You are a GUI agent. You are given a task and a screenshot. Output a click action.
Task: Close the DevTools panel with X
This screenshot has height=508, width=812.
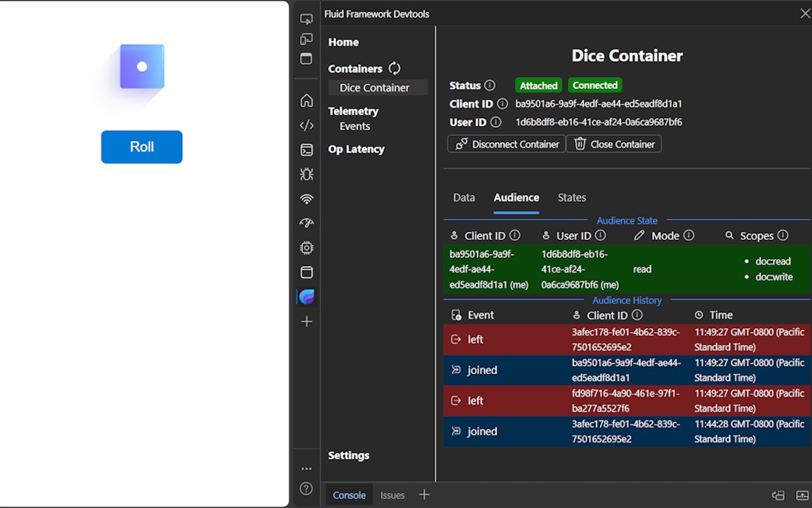[x=804, y=13]
